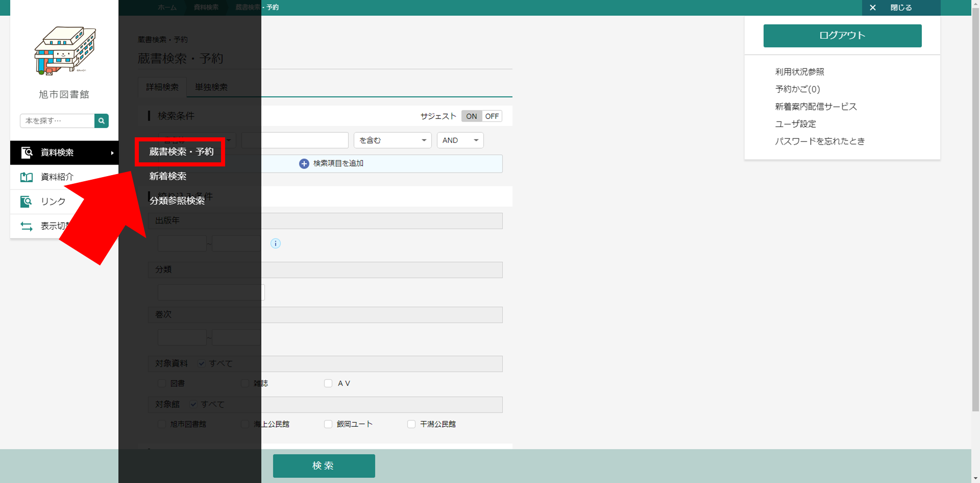The height and width of the screenshot is (483, 980).
Task: Open the を含む match-type dropdown
Action: tap(393, 140)
